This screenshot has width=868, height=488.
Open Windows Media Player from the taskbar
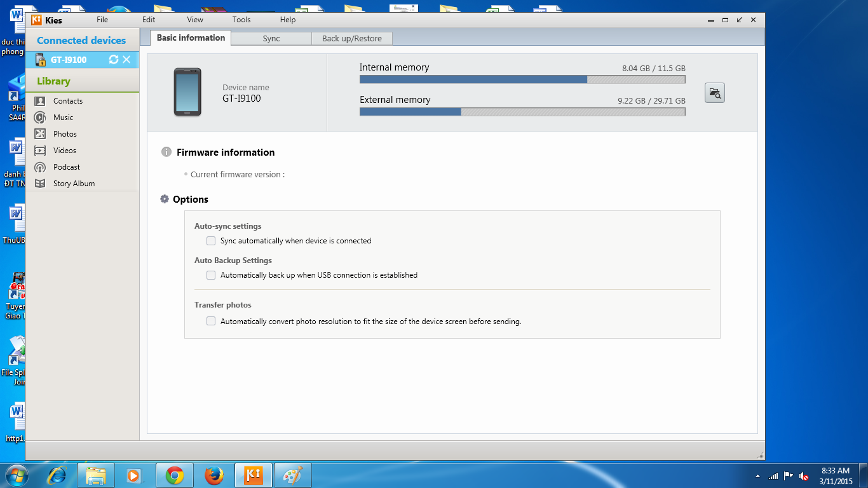tap(135, 475)
